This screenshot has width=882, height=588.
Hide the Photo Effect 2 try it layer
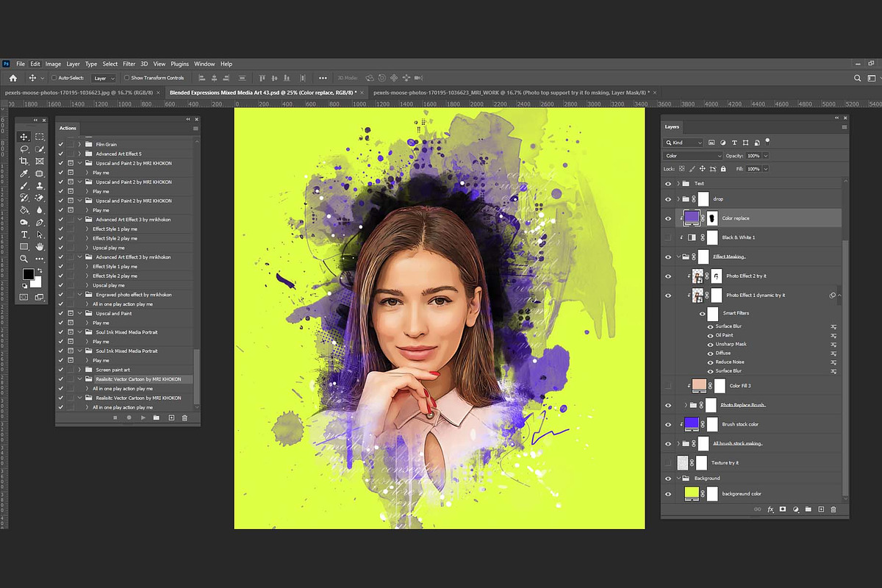[x=668, y=276]
